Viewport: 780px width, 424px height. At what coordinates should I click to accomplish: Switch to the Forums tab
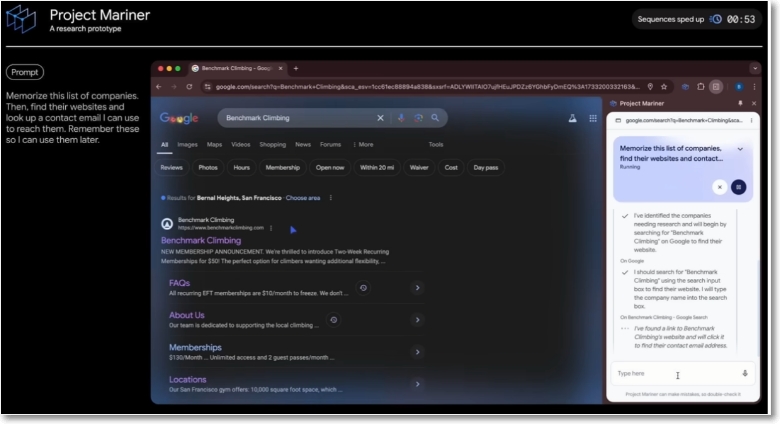point(330,144)
